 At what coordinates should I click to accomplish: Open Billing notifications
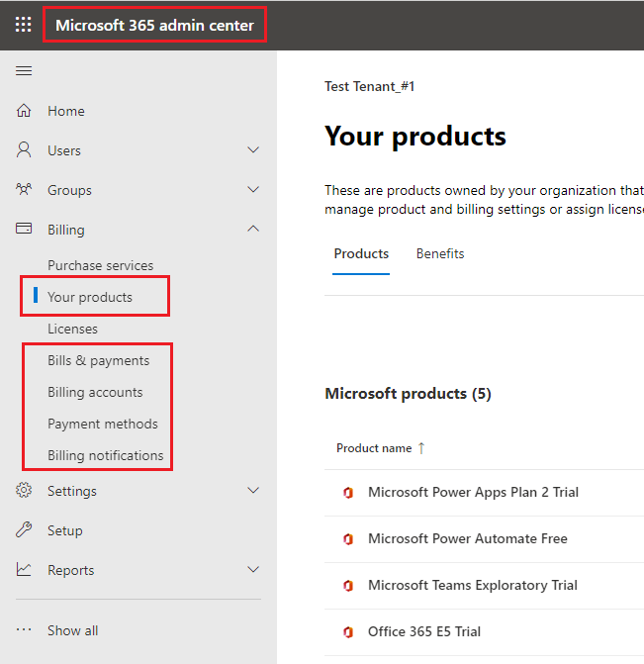106,455
